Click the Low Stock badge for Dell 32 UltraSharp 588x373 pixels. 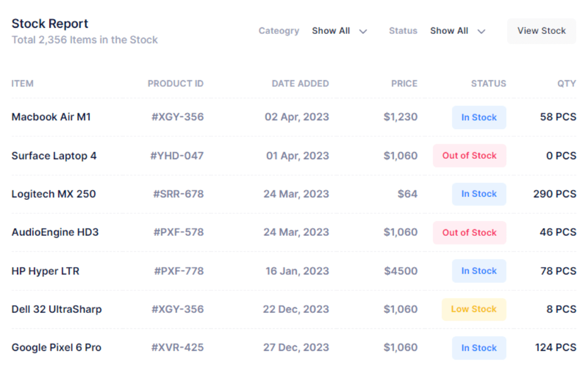[474, 309]
